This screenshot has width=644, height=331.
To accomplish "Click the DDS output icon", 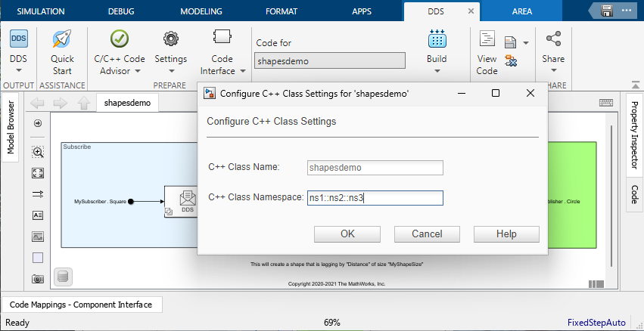I will (18, 39).
